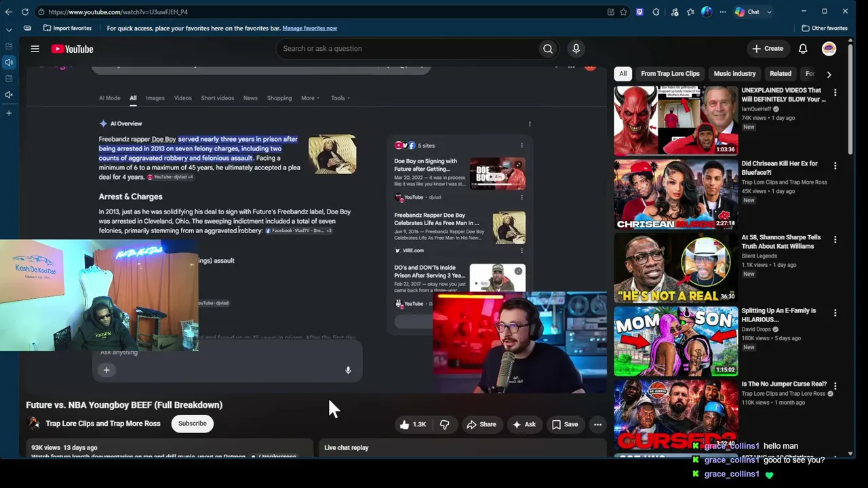The height and width of the screenshot is (488, 868).
Task: Select the muted tab in the vertical tab bar
Action: tap(9, 95)
